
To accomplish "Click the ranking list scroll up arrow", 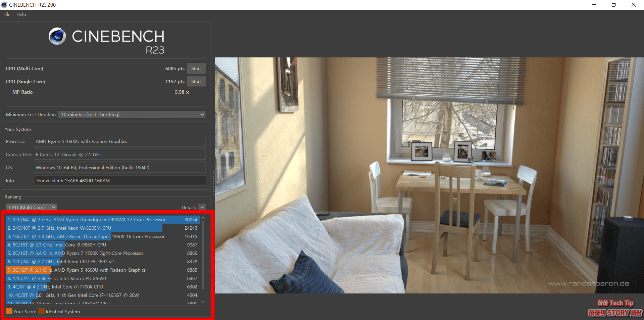I will coord(203,218).
